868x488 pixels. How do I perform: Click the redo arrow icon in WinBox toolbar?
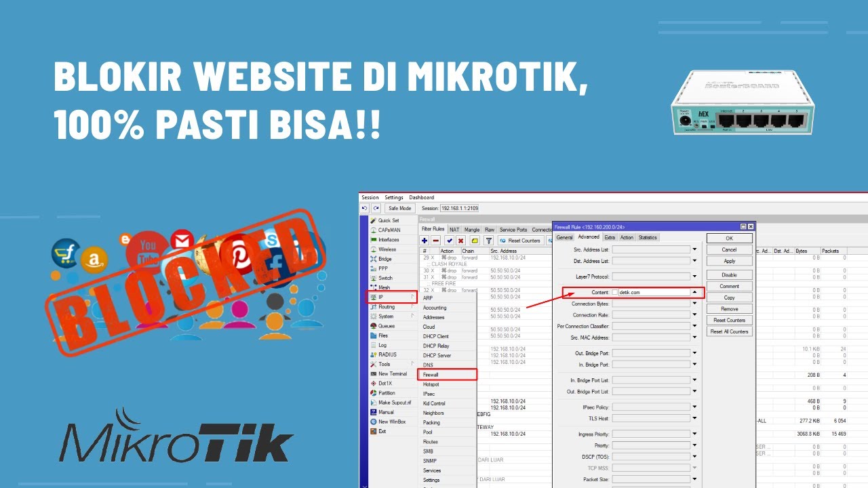[x=376, y=208]
